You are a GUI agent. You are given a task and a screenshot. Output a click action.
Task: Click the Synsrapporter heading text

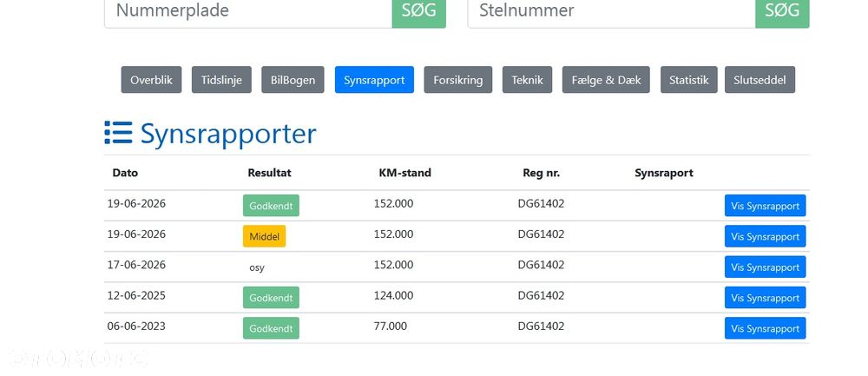pos(228,134)
